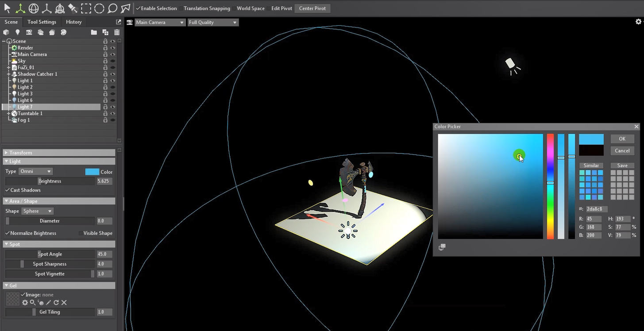Confirm color with the OK button
Screen dimensions: 644x331
point(622,139)
